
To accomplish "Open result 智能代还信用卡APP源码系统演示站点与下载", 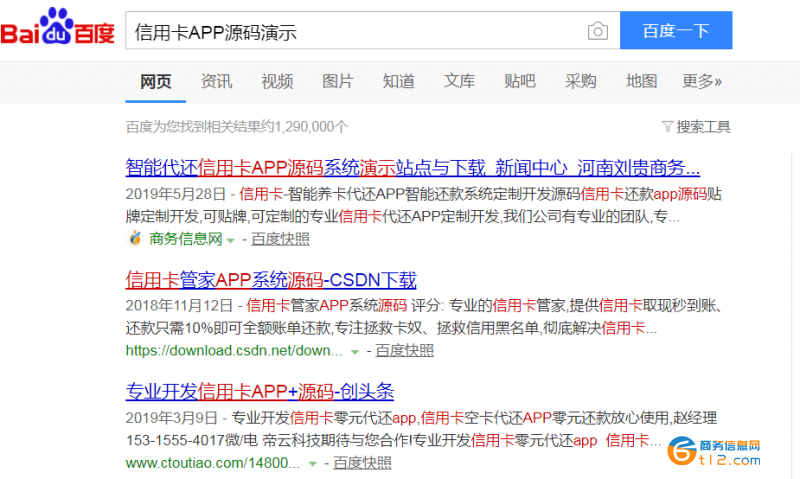I will click(413, 167).
